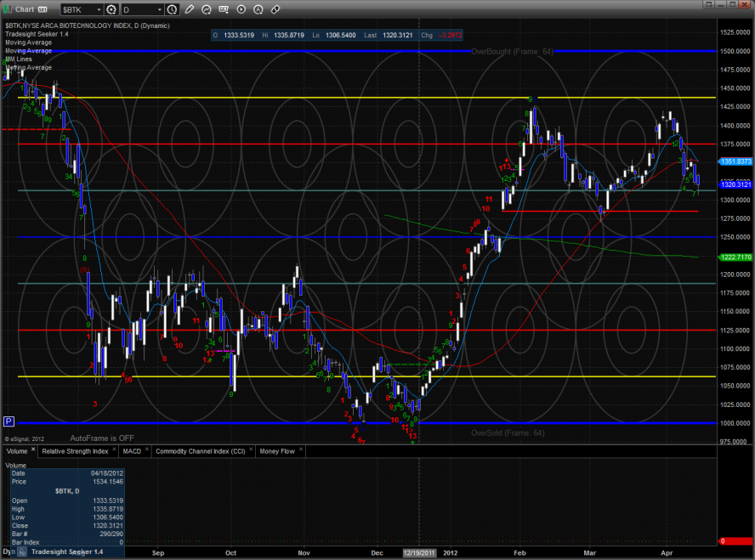Click the circled A icon in toolbar
The height and width of the screenshot is (560, 755).
pos(258,9)
